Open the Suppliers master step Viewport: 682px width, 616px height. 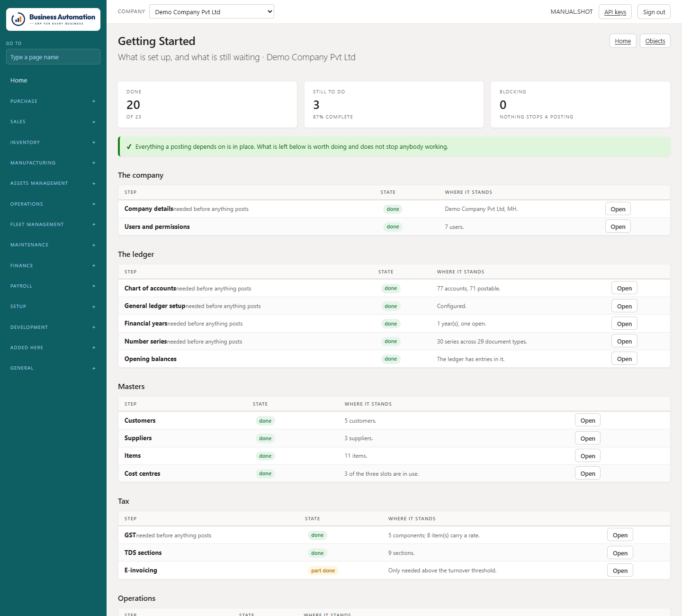click(588, 438)
